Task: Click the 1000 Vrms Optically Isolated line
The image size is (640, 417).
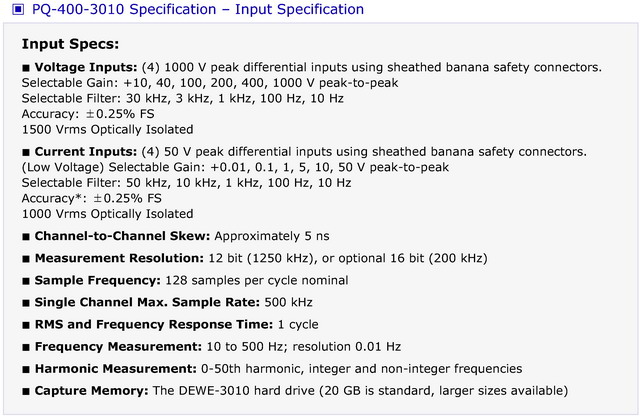Action: pyautogui.click(x=108, y=214)
